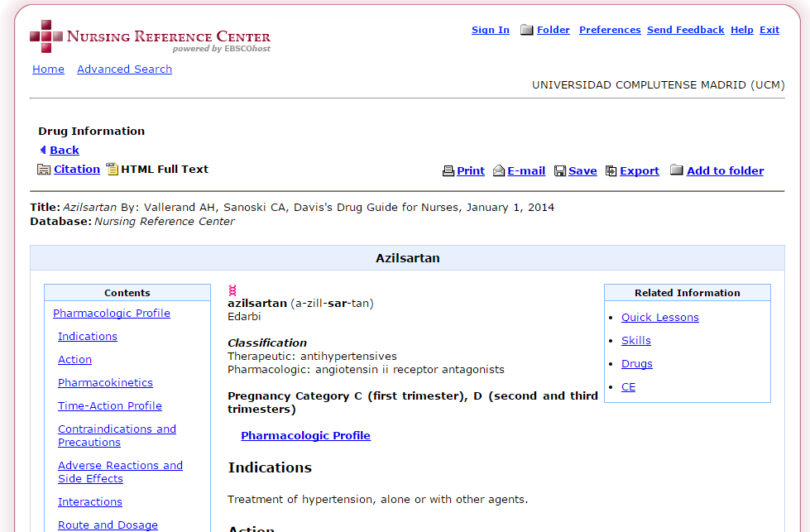
Task: Click the Exit link
Action: point(769,30)
